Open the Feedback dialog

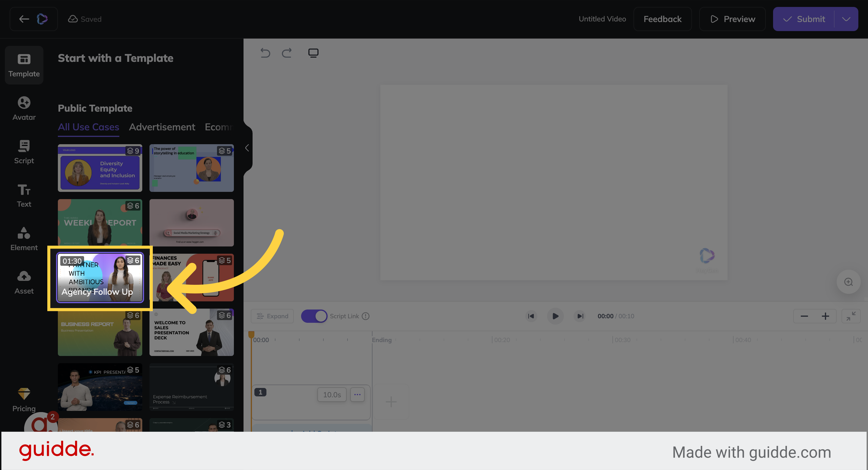(662, 19)
